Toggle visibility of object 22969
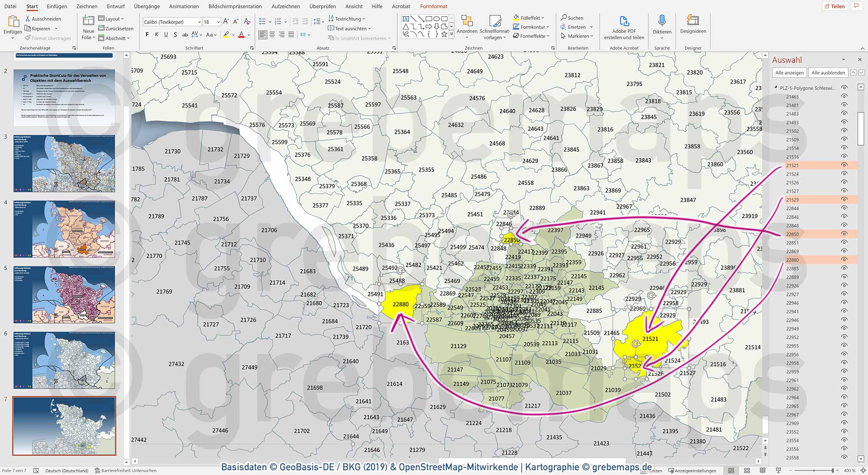This screenshot has height=475, width=868. 844,423
